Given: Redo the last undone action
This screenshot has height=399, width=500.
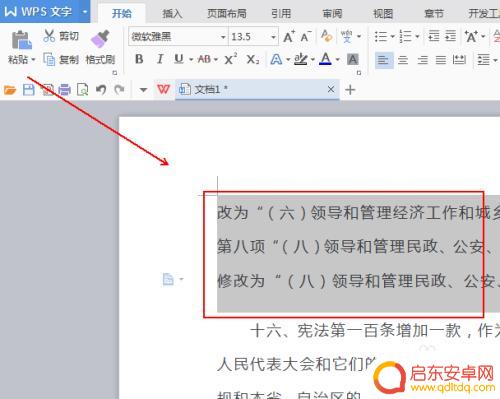Looking at the screenshot, I should (x=119, y=89).
